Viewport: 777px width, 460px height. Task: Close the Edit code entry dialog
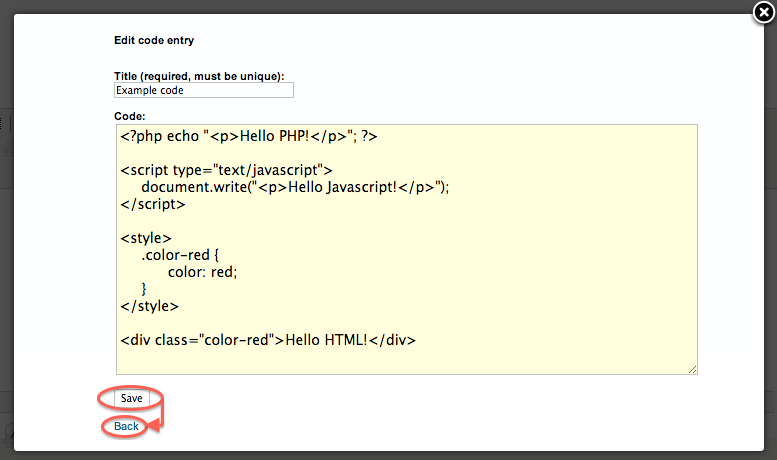[763, 13]
